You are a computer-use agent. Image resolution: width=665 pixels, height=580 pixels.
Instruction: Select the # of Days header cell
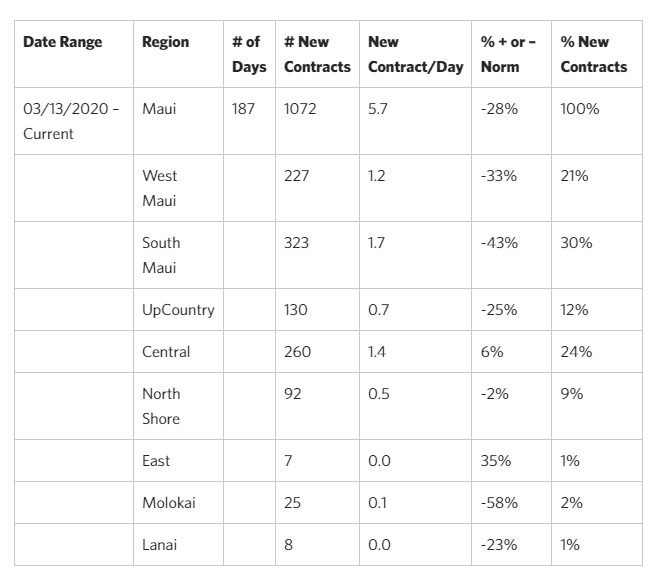[x=248, y=54]
